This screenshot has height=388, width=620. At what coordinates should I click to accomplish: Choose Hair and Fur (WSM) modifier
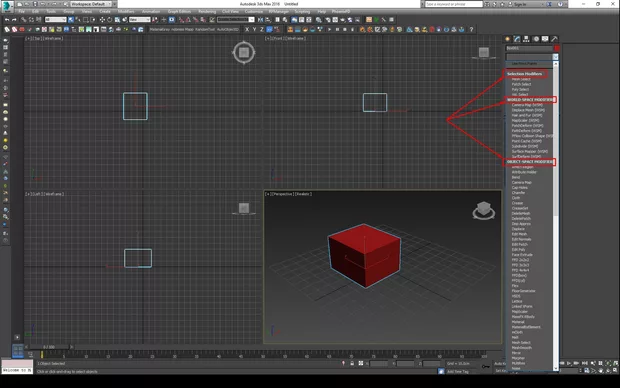[527, 115]
